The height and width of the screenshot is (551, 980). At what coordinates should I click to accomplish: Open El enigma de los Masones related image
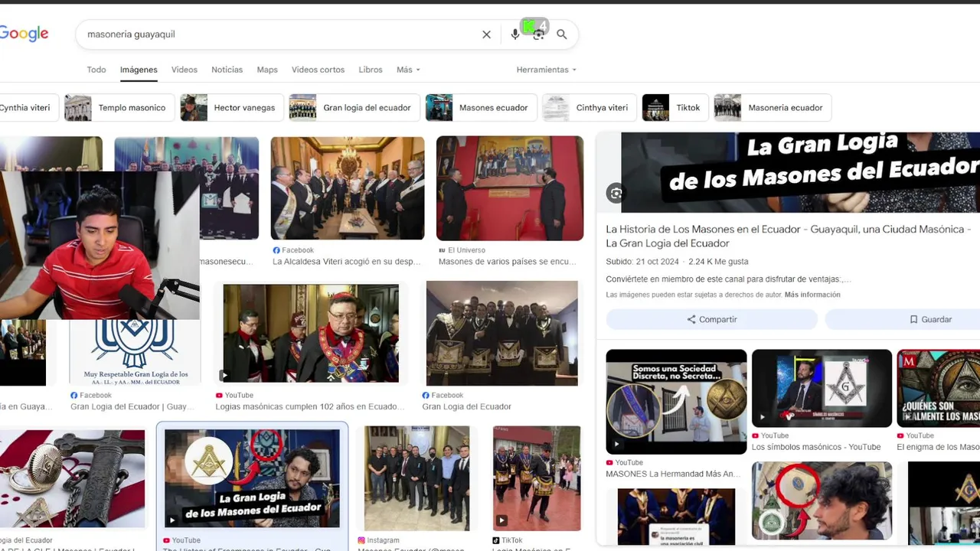[939, 389]
